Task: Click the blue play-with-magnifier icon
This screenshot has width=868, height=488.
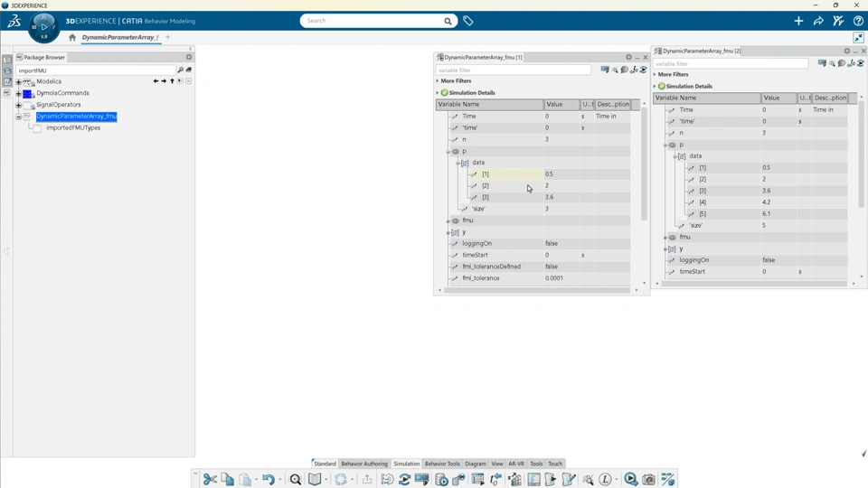Action: tap(630, 479)
